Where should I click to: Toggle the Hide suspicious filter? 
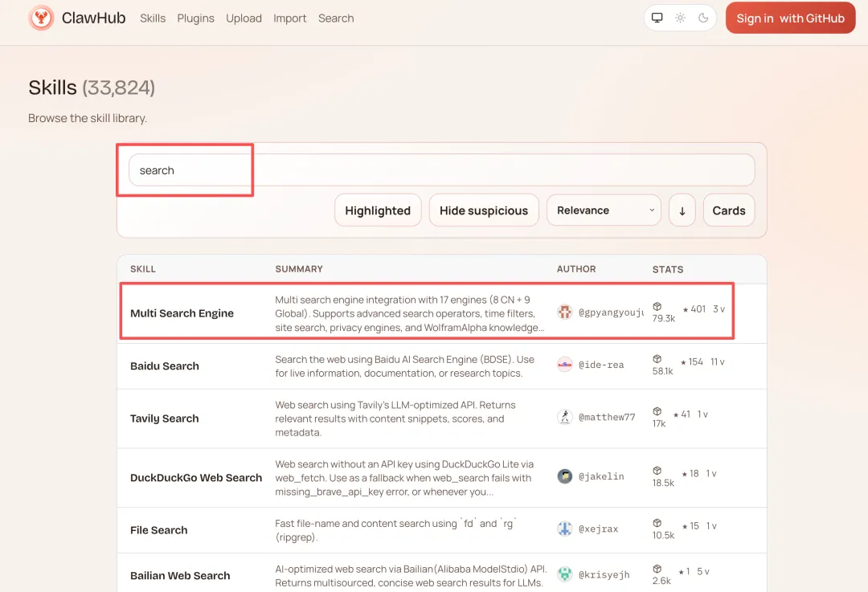click(x=484, y=210)
